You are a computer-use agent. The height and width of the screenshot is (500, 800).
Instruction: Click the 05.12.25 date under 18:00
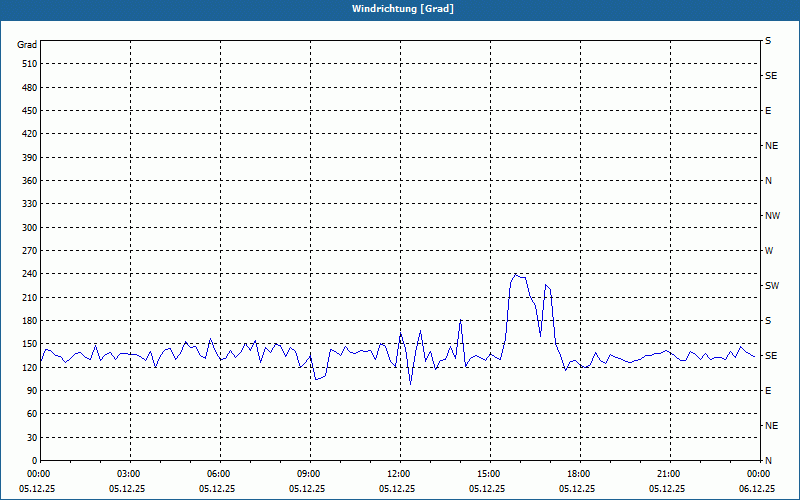click(x=577, y=488)
